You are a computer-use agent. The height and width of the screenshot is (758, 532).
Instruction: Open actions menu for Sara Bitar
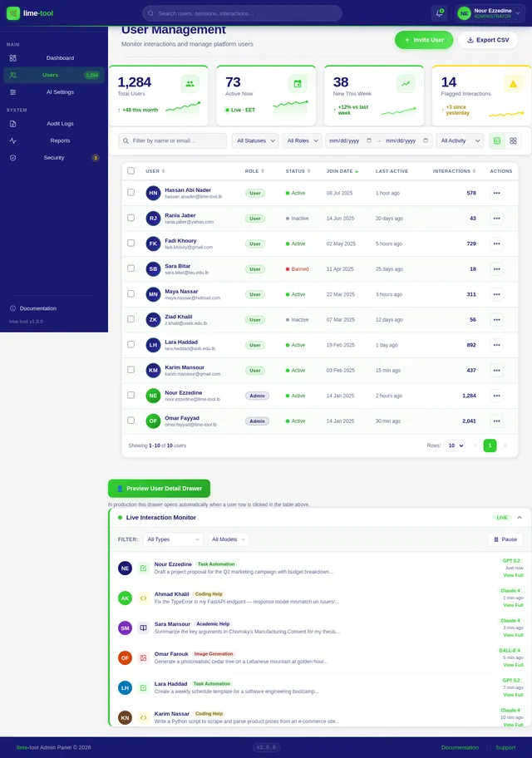pyautogui.click(x=497, y=269)
